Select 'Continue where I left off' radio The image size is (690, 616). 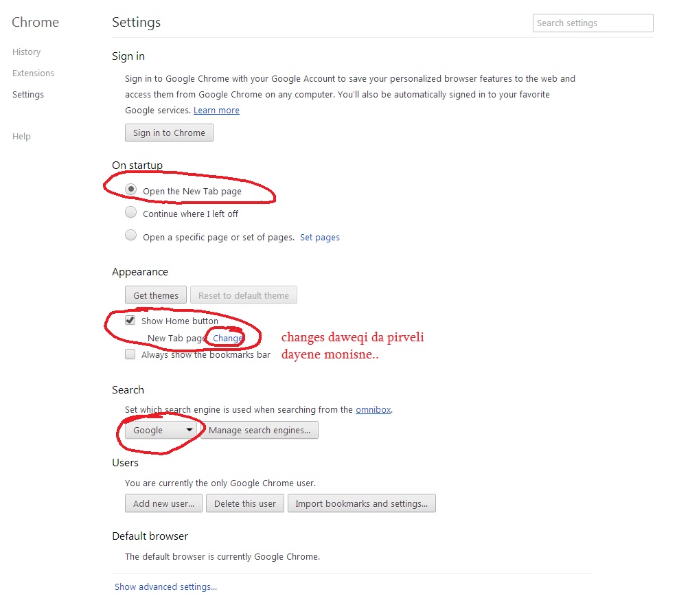pos(130,213)
